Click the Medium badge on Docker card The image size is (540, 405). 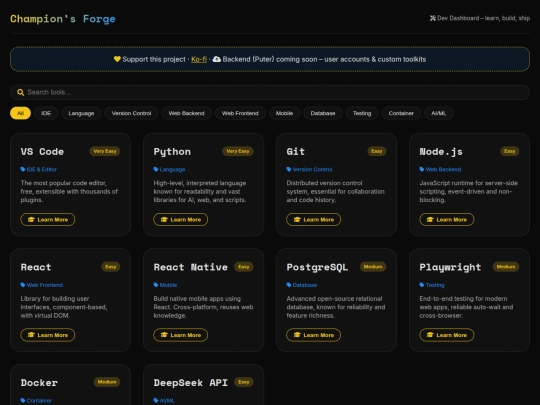[x=107, y=382]
